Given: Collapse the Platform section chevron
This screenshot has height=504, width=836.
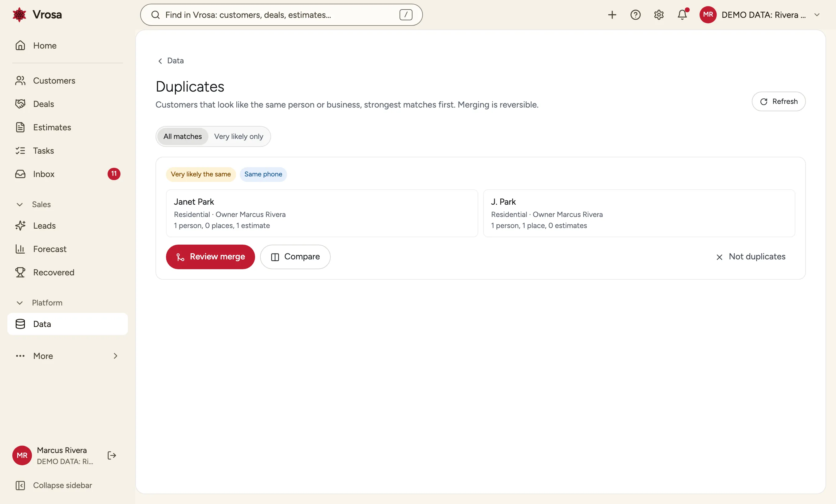Looking at the screenshot, I should 20,303.
